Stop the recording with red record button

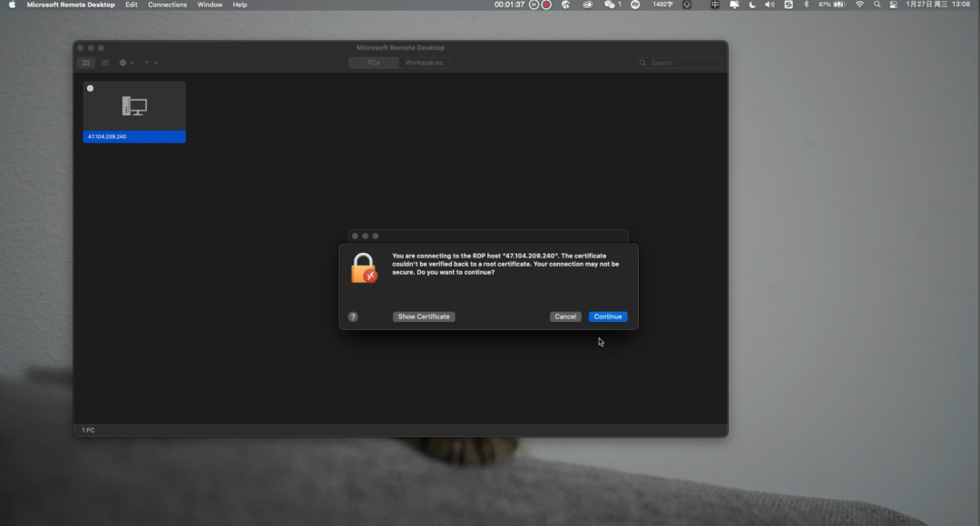click(546, 5)
